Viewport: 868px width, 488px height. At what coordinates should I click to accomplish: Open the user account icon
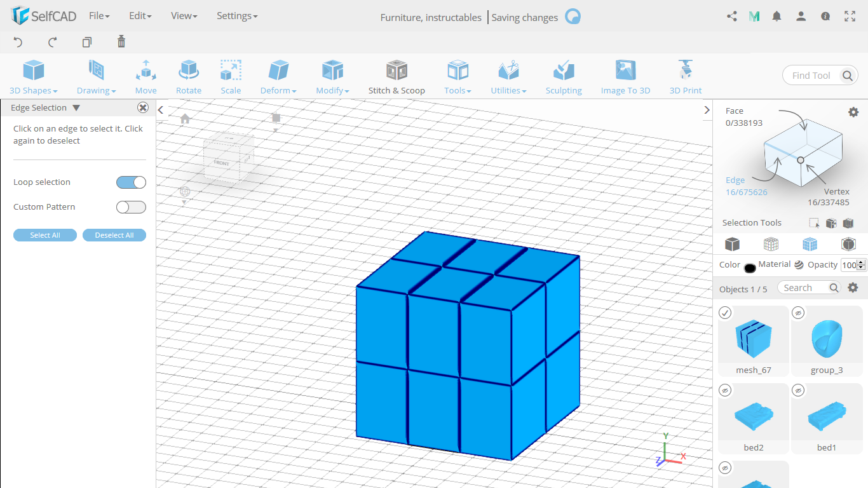[x=801, y=17]
